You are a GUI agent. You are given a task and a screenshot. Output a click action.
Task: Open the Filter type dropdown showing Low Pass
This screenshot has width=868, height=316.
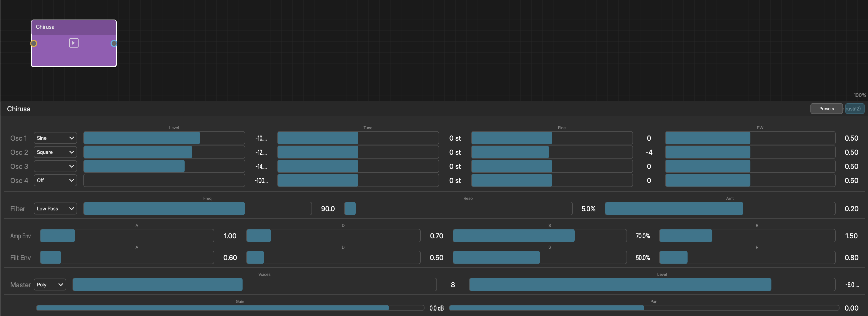pos(55,208)
